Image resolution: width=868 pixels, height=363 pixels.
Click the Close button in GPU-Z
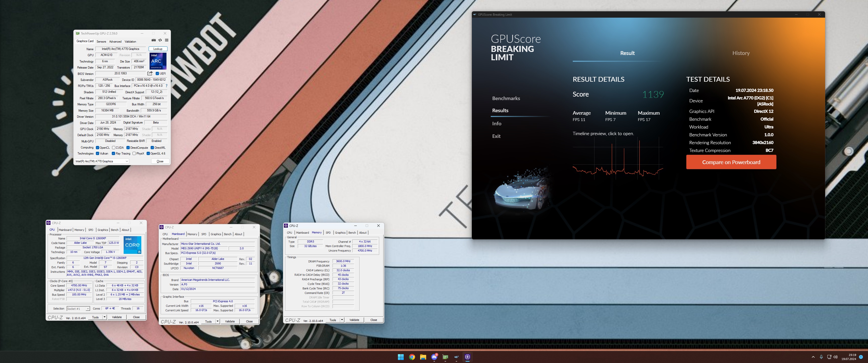[x=160, y=161]
